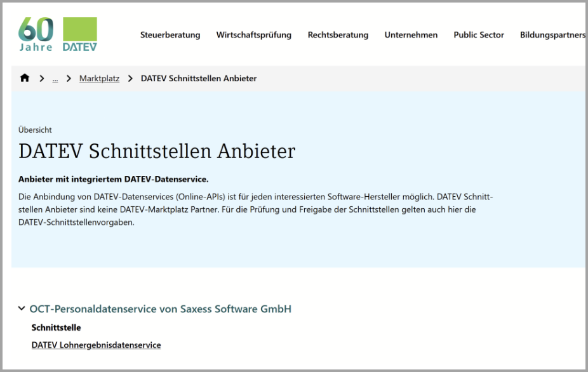Image resolution: width=588 pixels, height=372 pixels.
Task: Open Steuerberatung navigation menu
Action: point(170,35)
